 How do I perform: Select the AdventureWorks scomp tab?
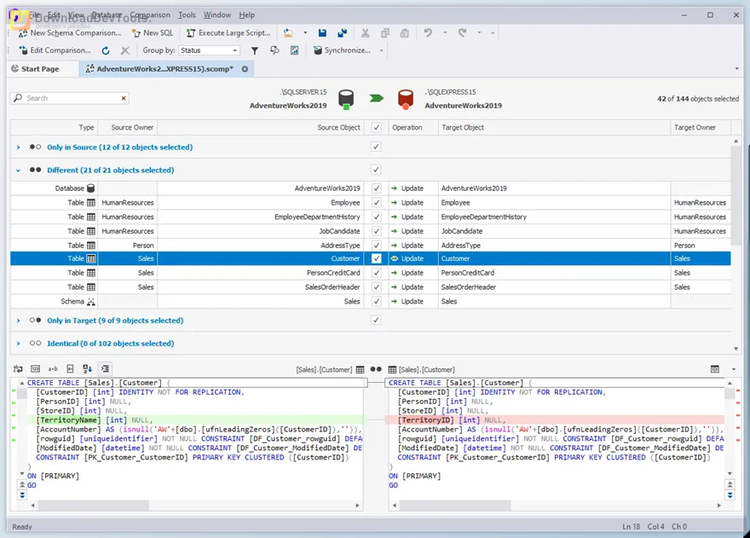(165, 69)
